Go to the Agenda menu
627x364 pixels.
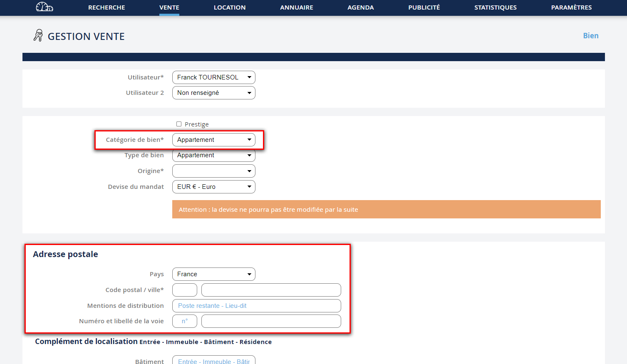[x=361, y=7]
